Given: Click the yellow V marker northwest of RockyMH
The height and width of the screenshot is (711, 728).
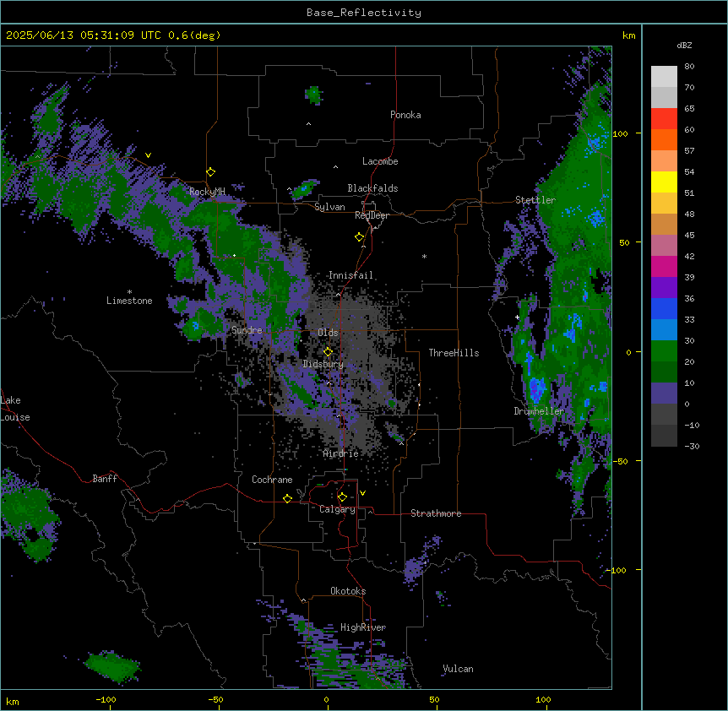Looking at the screenshot, I should click(x=148, y=155).
